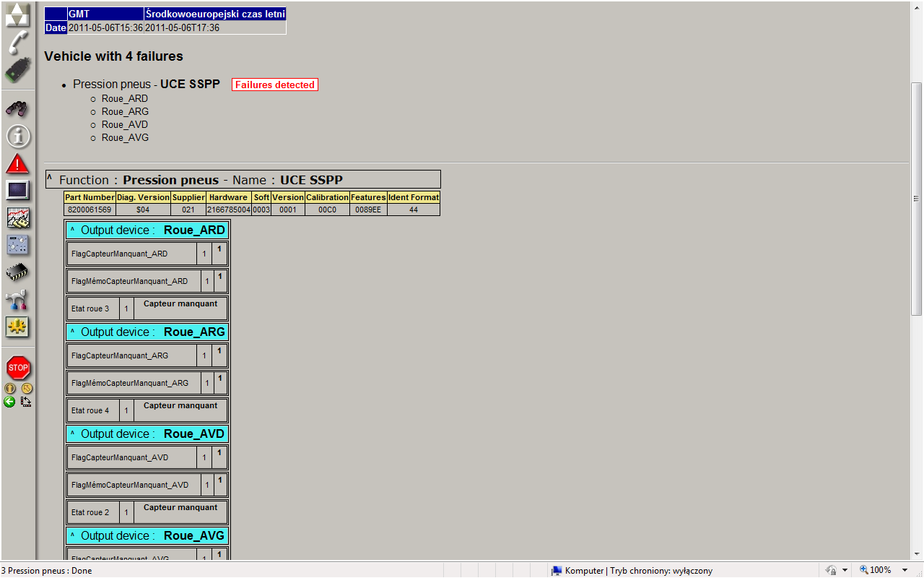Viewport: 924px width, 578px height.
Task: Click the 100% zoom level text
Action: click(x=881, y=570)
